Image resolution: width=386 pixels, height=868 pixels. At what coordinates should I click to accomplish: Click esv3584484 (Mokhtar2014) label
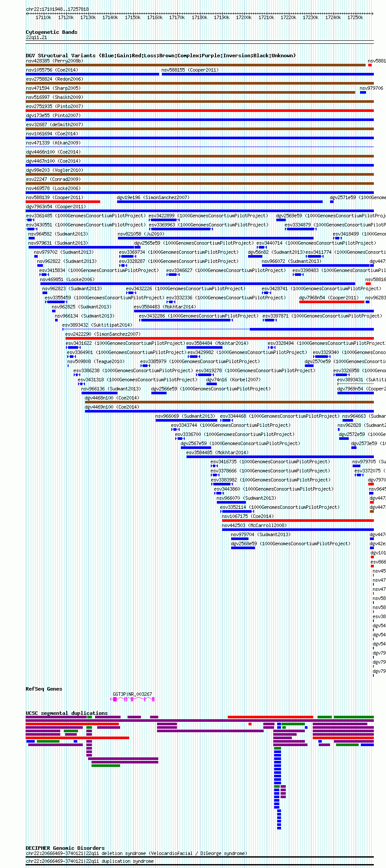point(217,343)
